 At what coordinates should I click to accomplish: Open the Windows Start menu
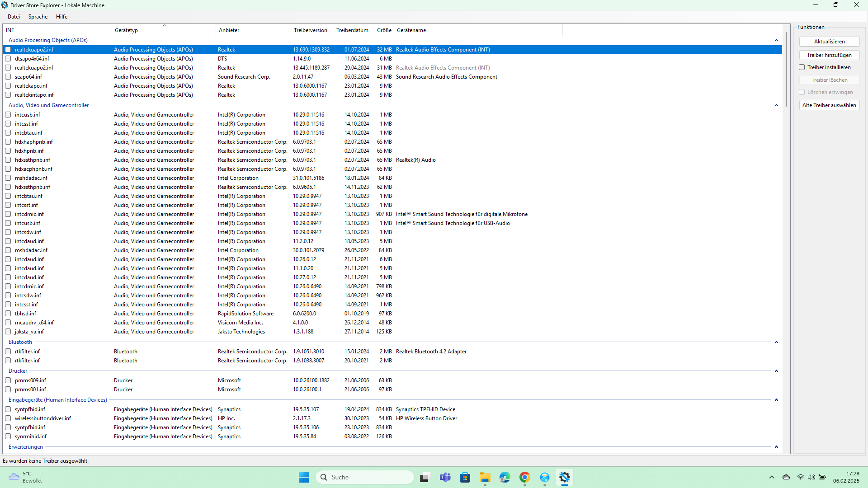[x=304, y=477]
